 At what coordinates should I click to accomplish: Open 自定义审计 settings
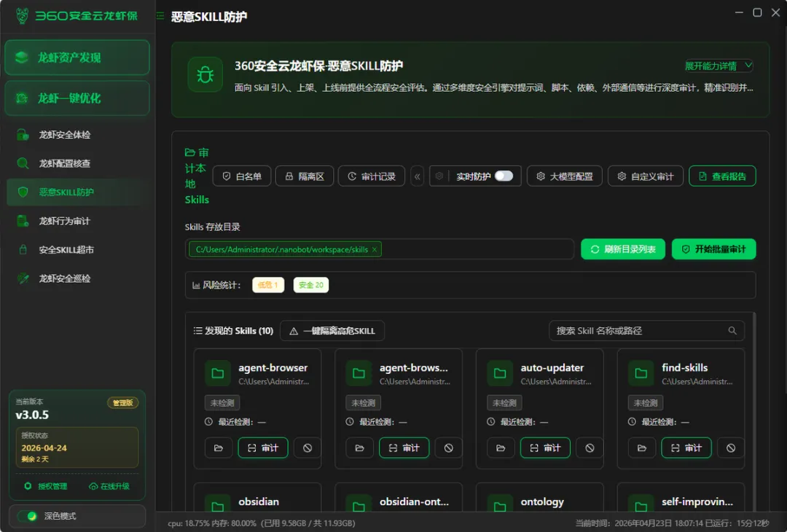646,176
